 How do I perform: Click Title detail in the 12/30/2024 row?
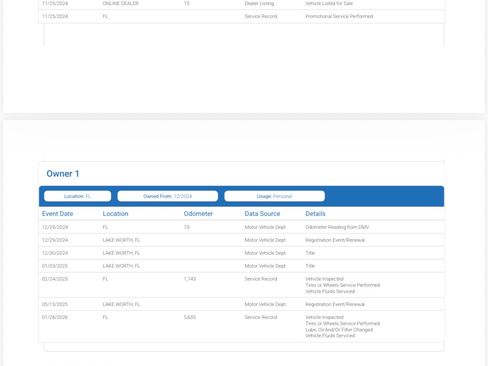310,253
